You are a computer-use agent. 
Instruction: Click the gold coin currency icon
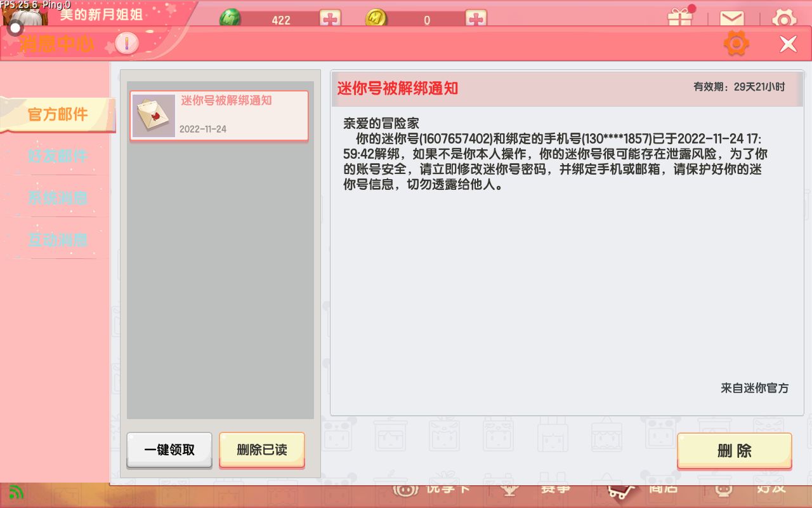tap(376, 18)
